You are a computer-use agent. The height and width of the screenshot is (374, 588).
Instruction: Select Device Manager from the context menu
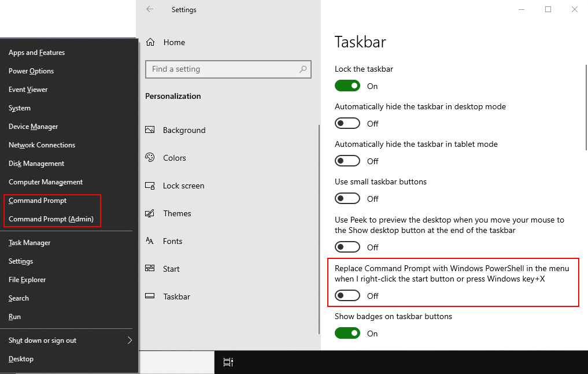(x=34, y=126)
